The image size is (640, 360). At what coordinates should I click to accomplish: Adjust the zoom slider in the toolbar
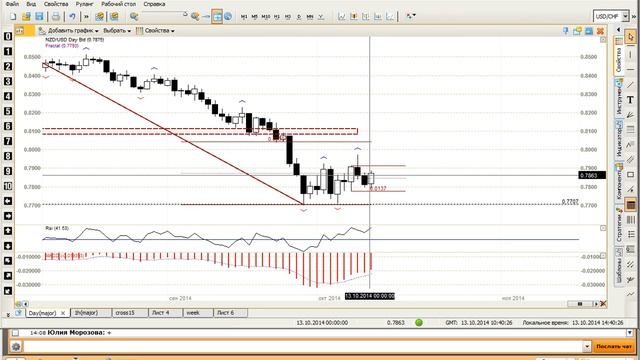(x=185, y=14)
